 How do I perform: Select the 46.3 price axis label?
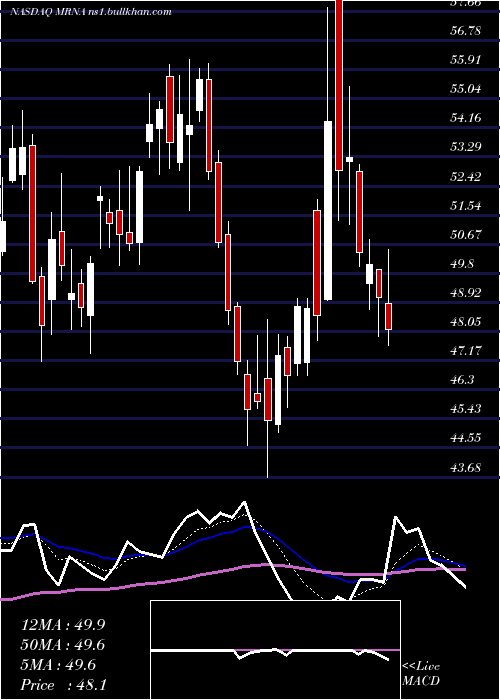pyautogui.click(x=463, y=380)
